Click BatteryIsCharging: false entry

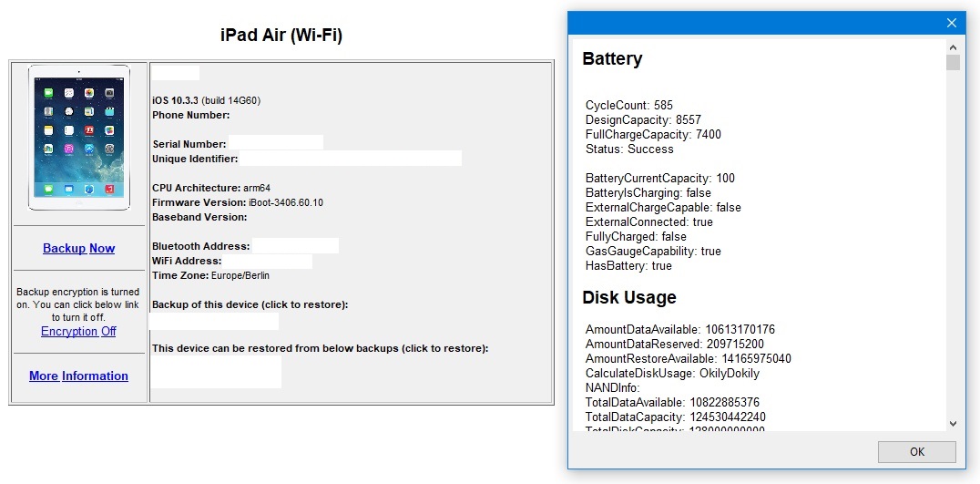pyautogui.click(x=648, y=192)
